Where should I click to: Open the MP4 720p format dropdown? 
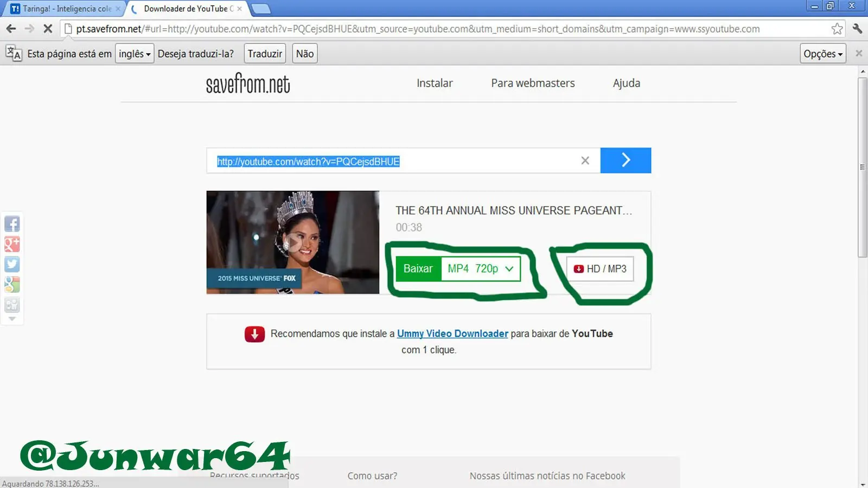coord(481,269)
